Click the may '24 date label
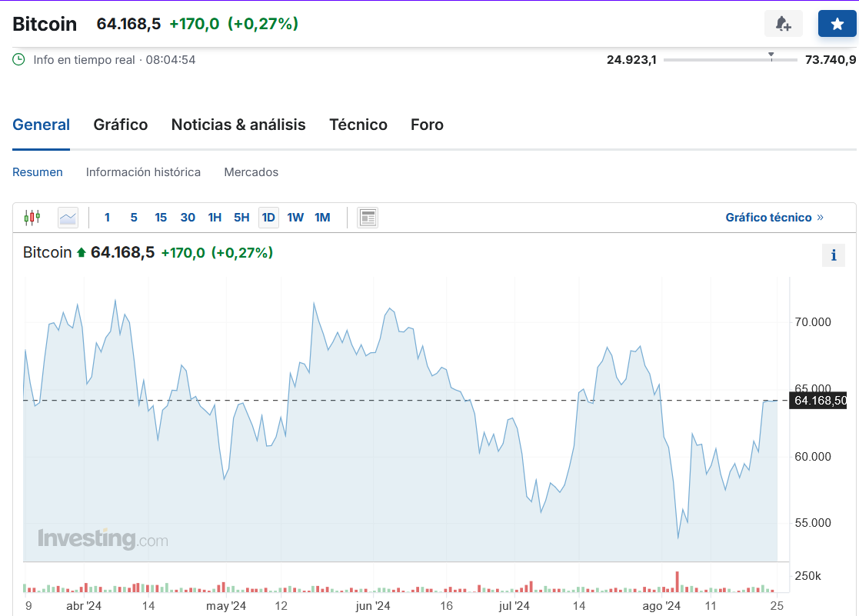This screenshot has width=859, height=616. (x=225, y=605)
